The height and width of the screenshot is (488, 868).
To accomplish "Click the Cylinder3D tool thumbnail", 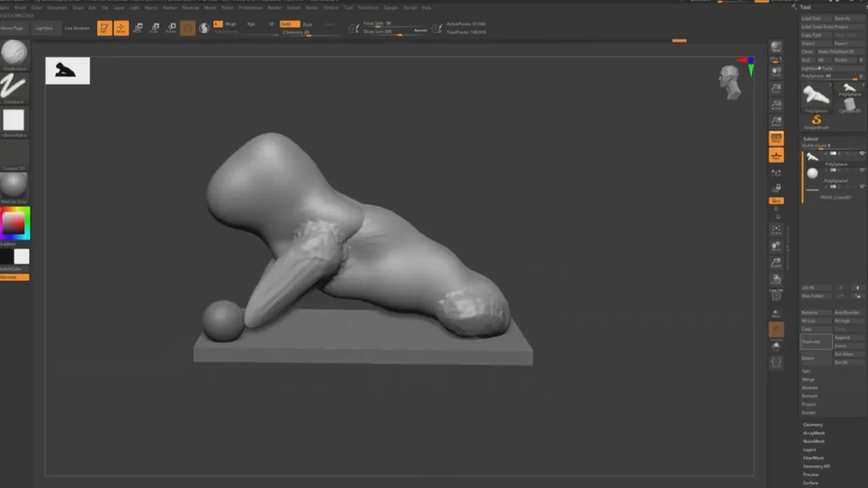I will (850, 106).
